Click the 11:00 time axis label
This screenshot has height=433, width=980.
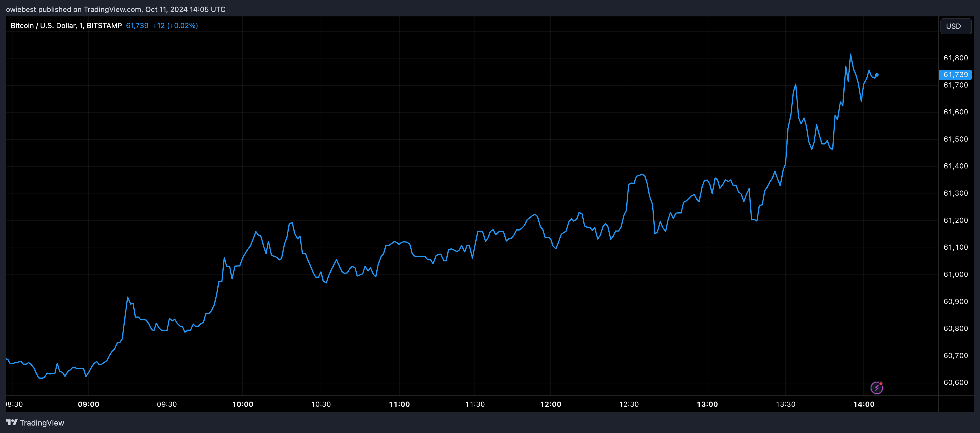399,404
